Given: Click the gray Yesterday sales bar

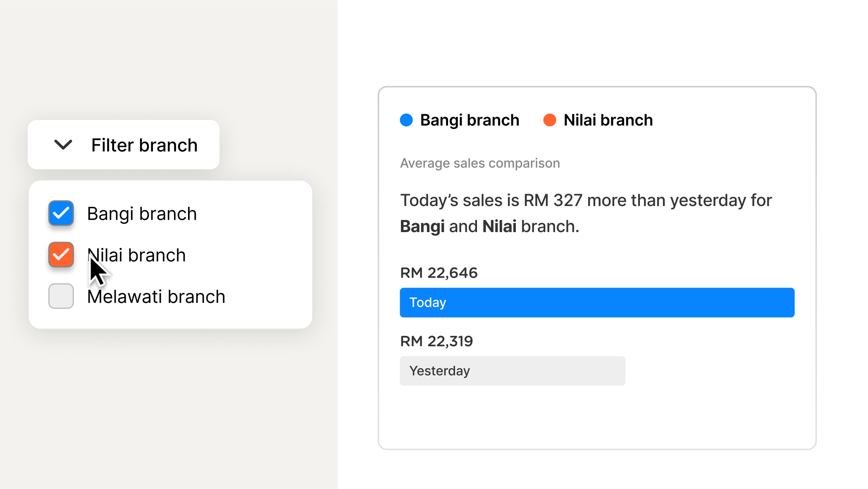Looking at the screenshot, I should [x=513, y=371].
